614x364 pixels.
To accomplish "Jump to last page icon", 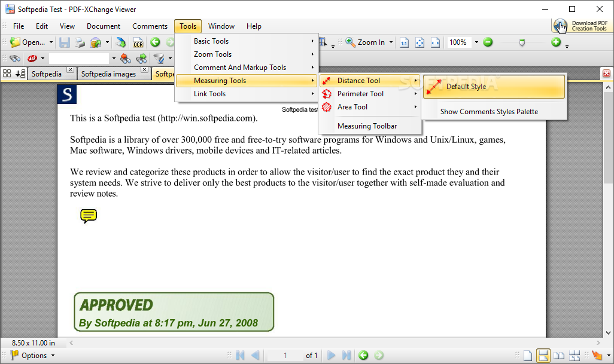I will (x=346, y=355).
